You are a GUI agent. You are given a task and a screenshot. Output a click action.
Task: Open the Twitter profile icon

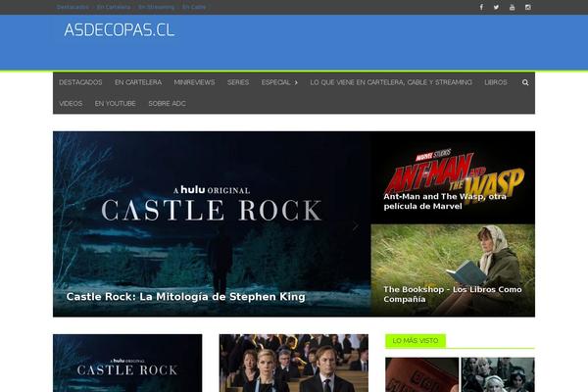(x=496, y=7)
